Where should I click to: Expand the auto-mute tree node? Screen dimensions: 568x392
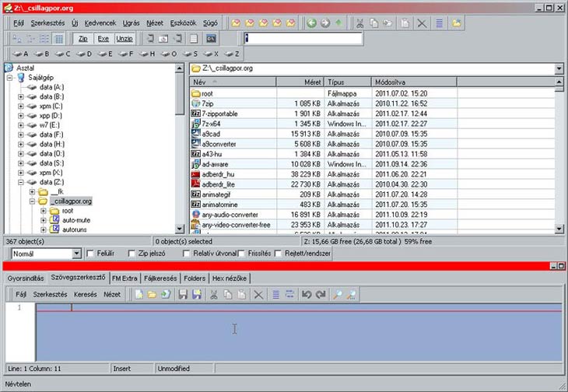pyautogui.click(x=44, y=220)
